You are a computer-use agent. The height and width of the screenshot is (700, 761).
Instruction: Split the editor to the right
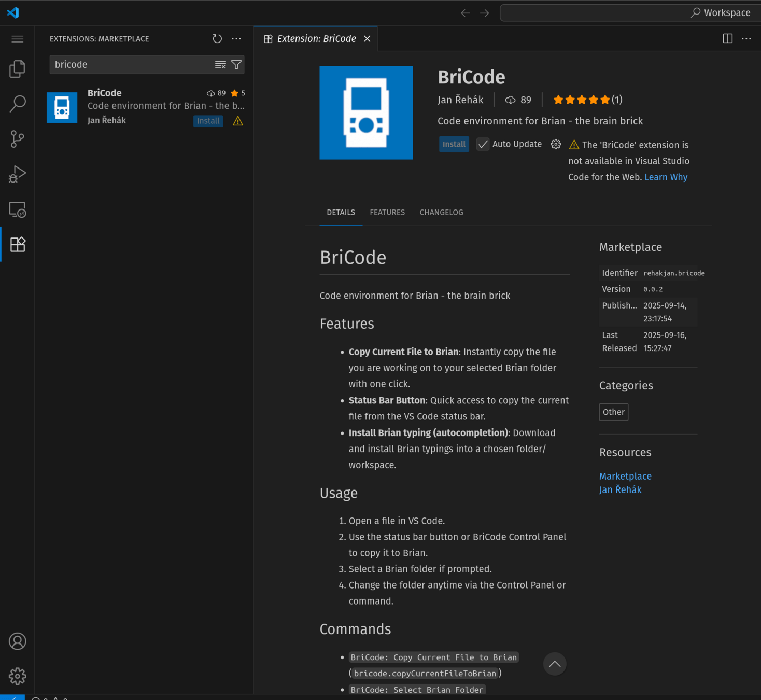pyautogui.click(x=728, y=39)
